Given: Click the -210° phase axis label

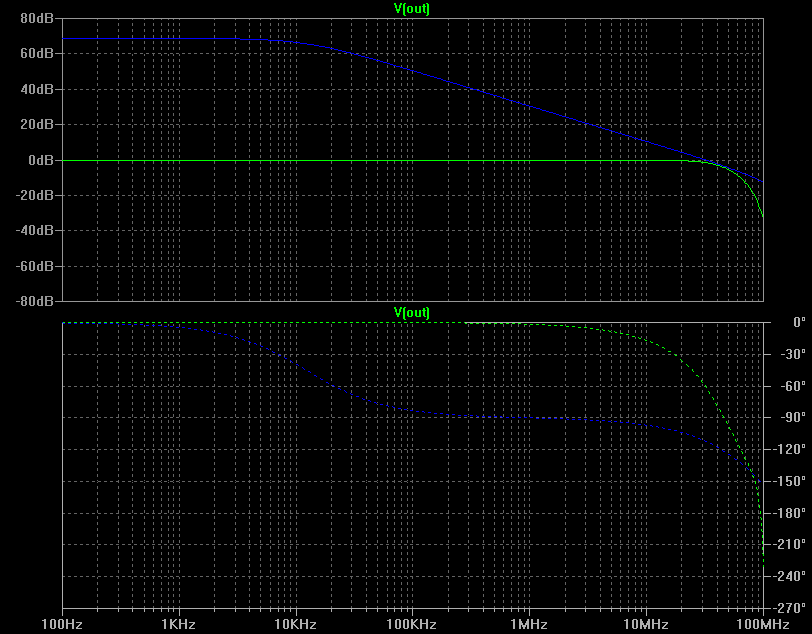Looking at the screenshot, I should [x=789, y=544].
